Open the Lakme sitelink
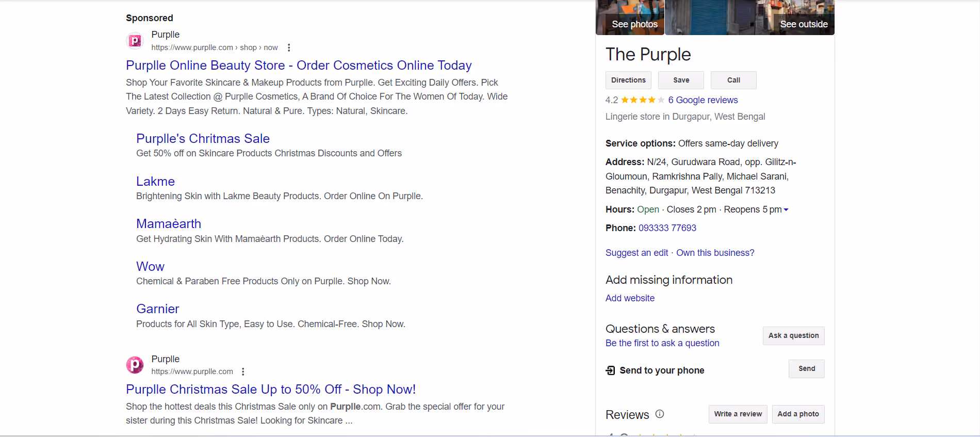Viewport: 980px width, 437px height. coord(155,182)
